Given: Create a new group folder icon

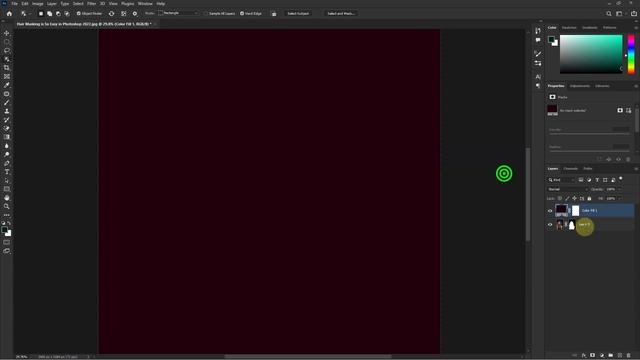Looking at the screenshot, I should coord(611,356).
